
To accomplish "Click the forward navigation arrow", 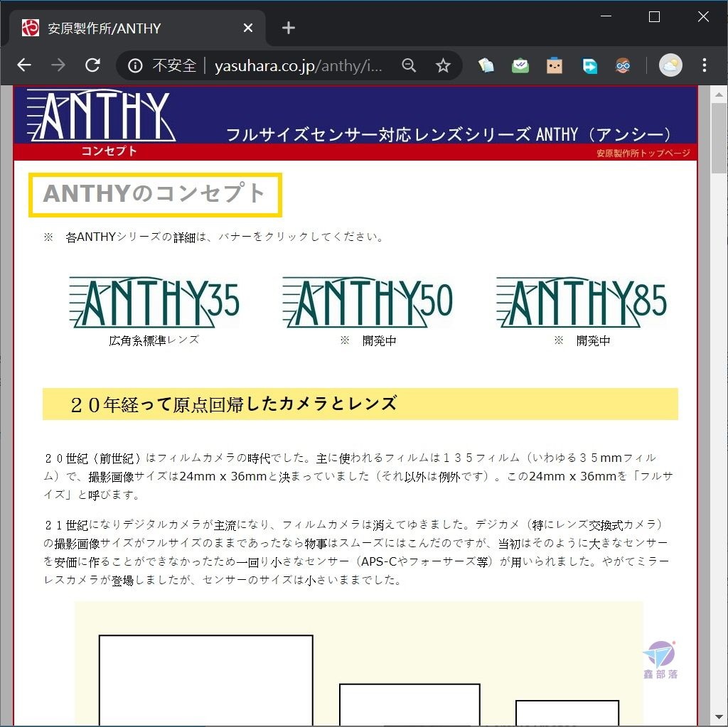I will pyautogui.click(x=58, y=65).
